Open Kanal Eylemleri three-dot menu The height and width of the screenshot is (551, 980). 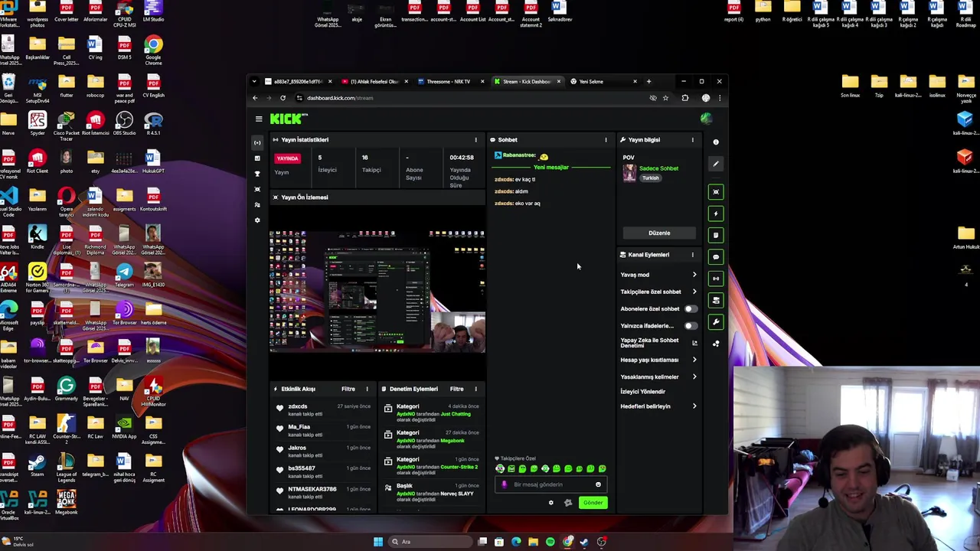693,255
